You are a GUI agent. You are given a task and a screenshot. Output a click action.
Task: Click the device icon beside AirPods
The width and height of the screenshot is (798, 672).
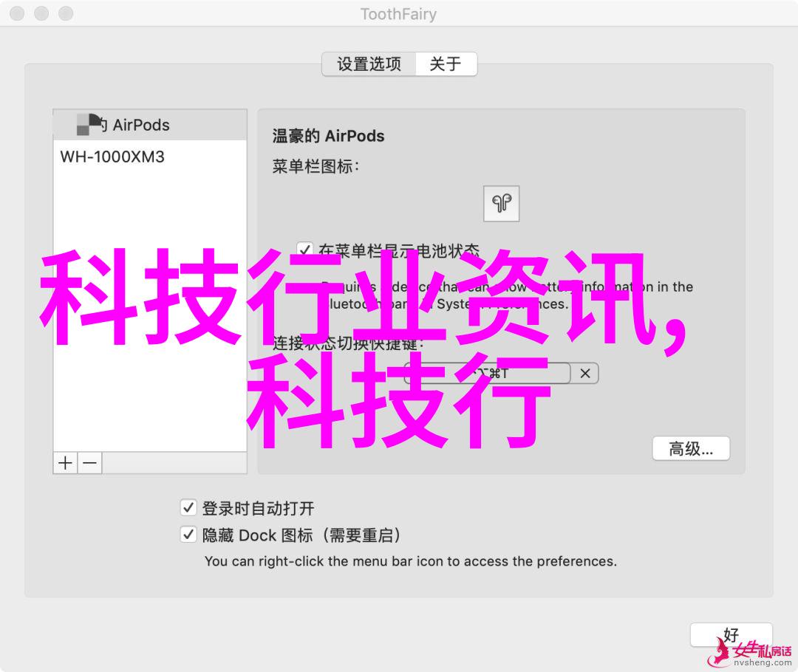click(89, 125)
